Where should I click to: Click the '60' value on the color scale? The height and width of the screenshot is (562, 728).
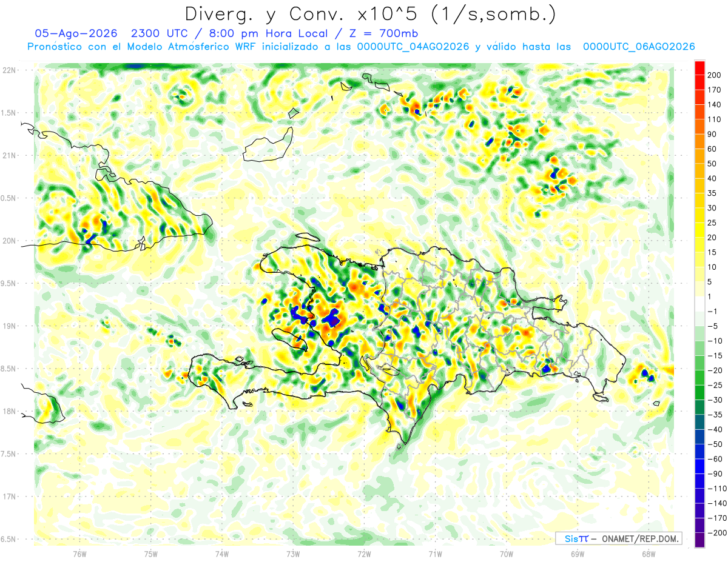(x=712, y=149)
